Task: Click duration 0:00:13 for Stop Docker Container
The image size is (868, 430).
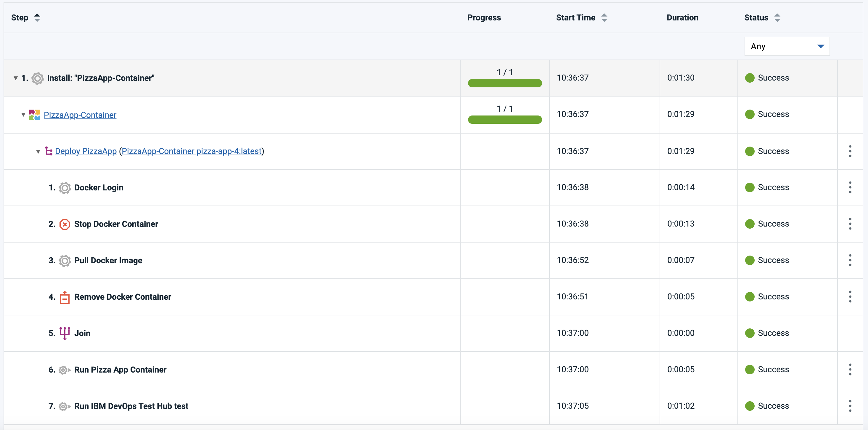Action: 681,224
